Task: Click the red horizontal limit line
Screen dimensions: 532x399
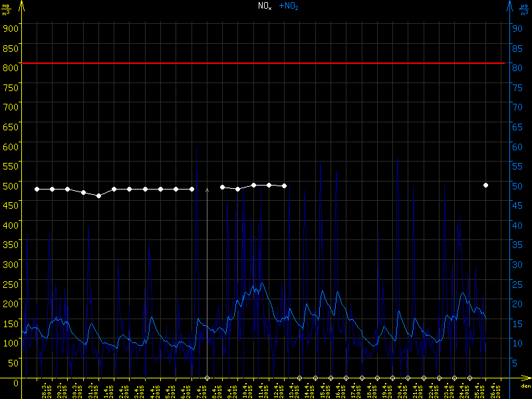Action: [x=266, y=63]
